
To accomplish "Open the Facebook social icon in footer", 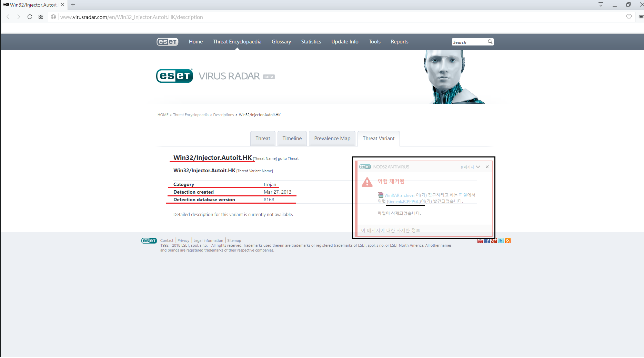I will click(487, 241).
